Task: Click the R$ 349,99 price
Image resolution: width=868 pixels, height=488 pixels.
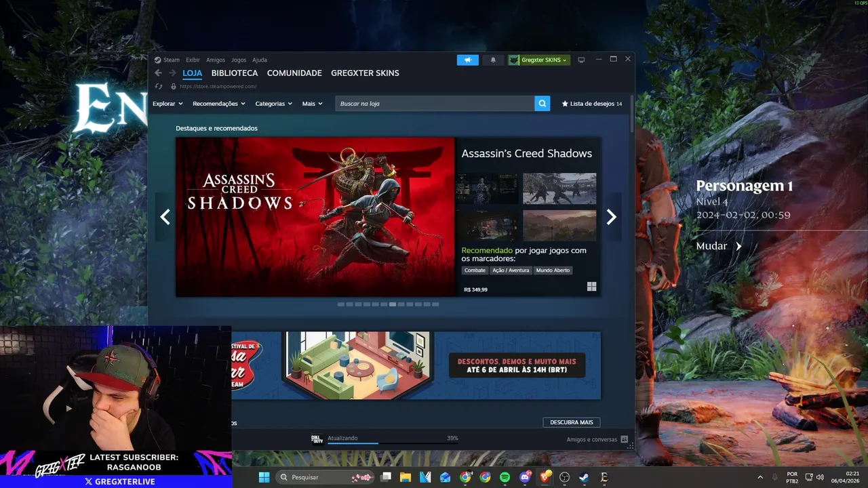Action: (x=475, y=289)
